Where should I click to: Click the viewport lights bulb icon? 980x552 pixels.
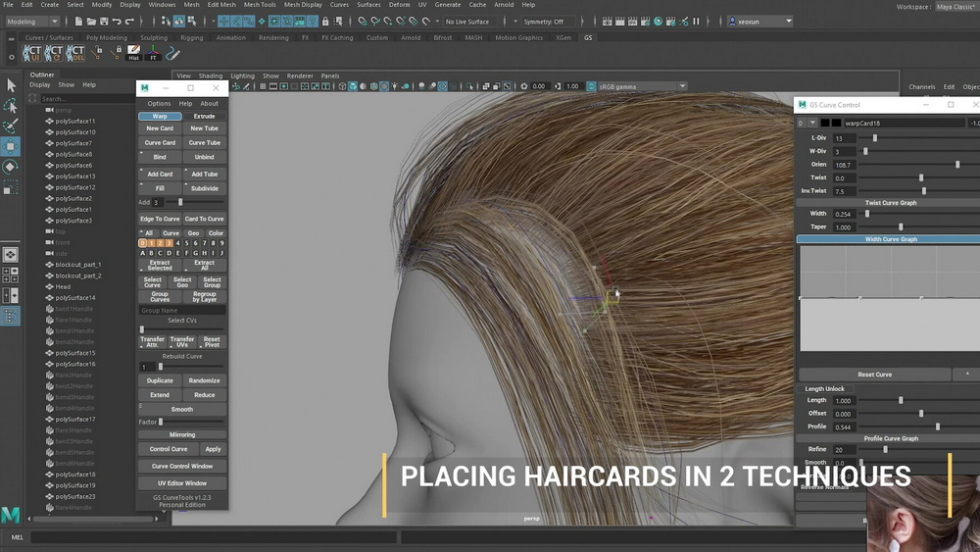pos(394,86)
